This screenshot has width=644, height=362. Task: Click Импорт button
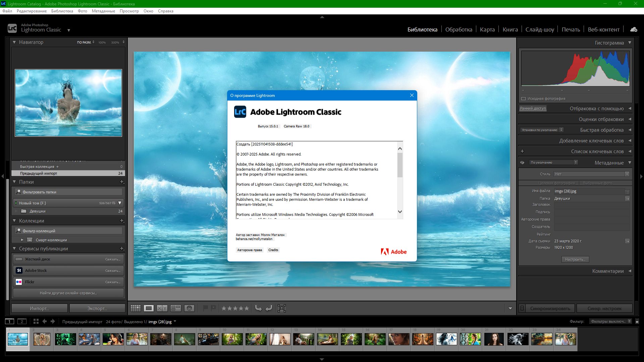point(39,308)
